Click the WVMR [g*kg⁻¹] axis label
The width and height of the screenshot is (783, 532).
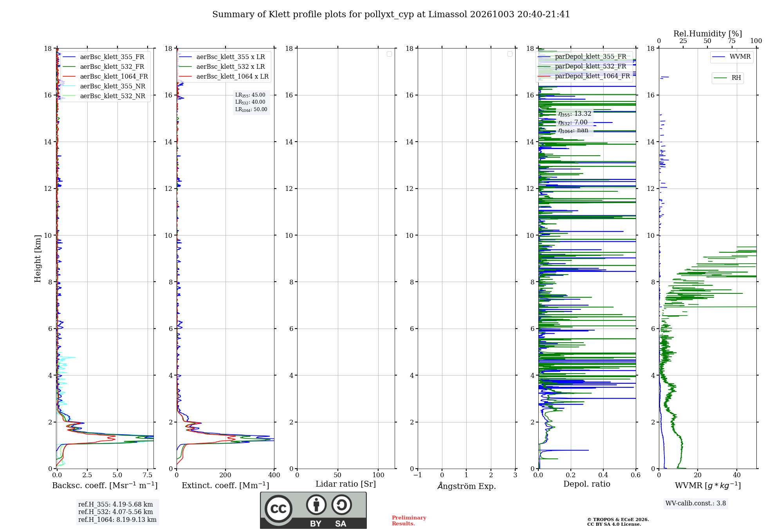(x=708, y=485)
